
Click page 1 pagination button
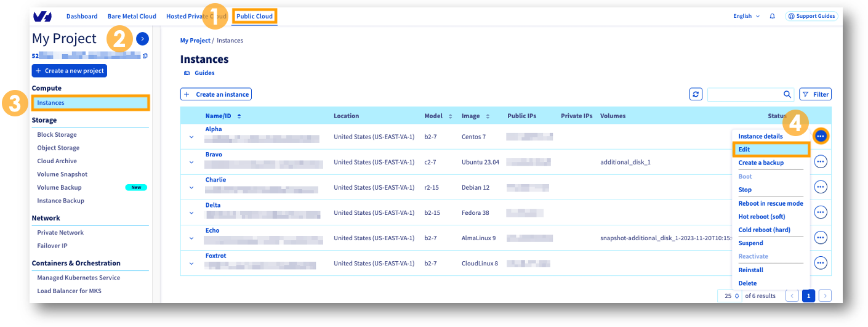(x=808, y=296)
